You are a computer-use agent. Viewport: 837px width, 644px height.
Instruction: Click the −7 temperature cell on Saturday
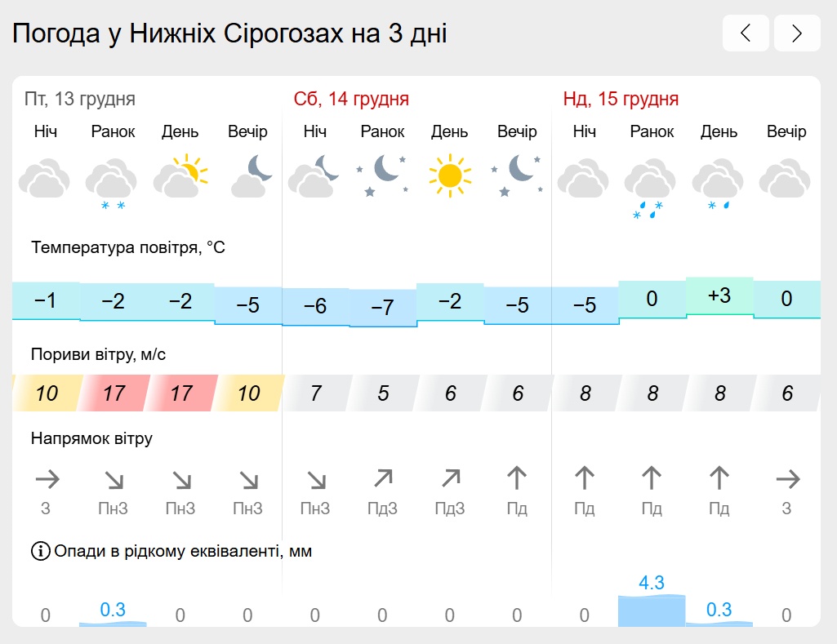pyautogui.click(x=383, y=308)
